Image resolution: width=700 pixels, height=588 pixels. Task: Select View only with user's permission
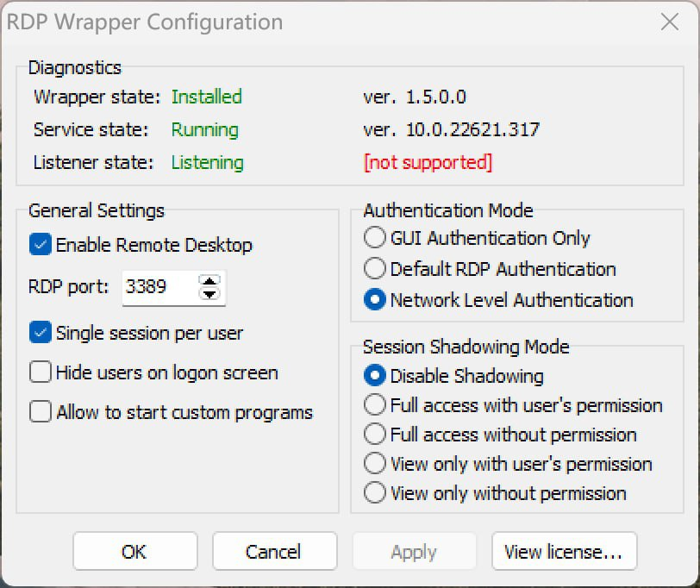(x=375, y=464)
